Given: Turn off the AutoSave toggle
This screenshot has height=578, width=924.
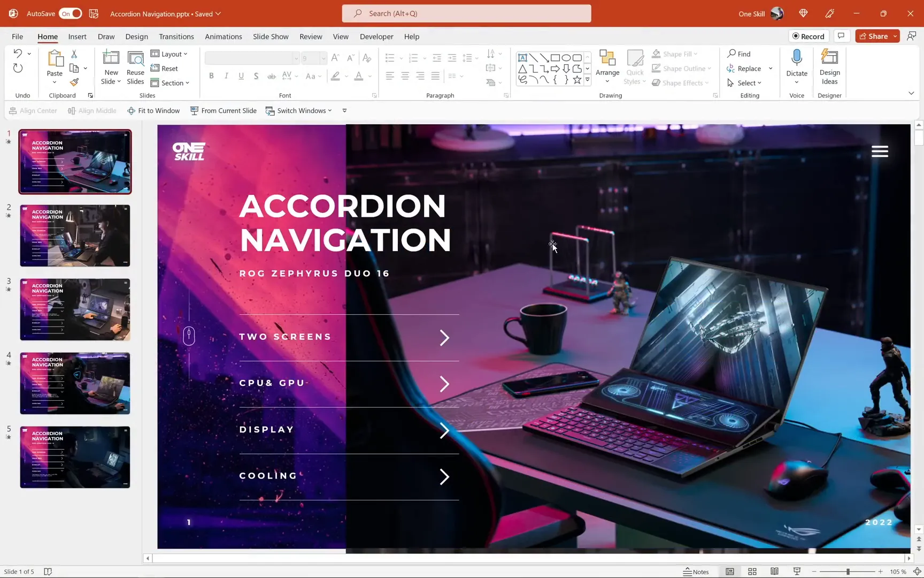Looking at the screenshot, I should 71,13.
